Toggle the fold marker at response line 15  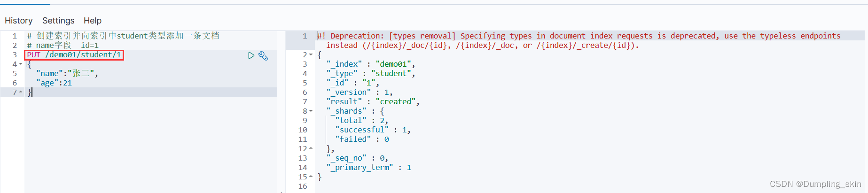tap(311, 177)
